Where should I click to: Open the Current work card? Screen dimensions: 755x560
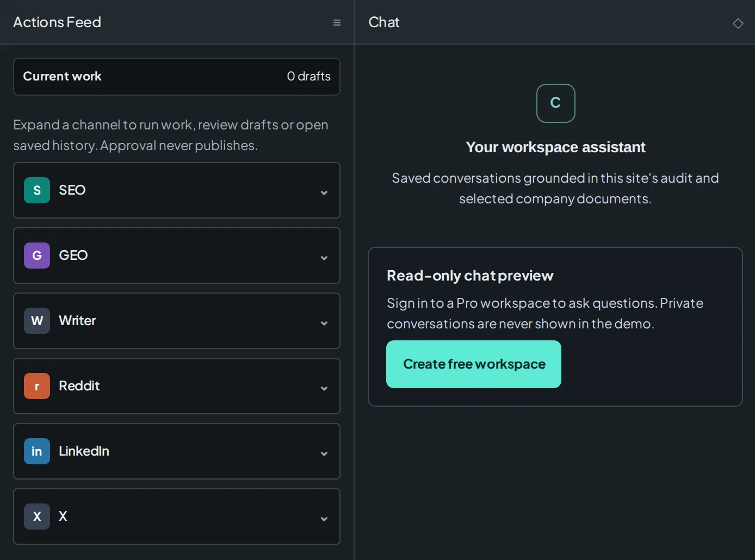click(177, 77)
